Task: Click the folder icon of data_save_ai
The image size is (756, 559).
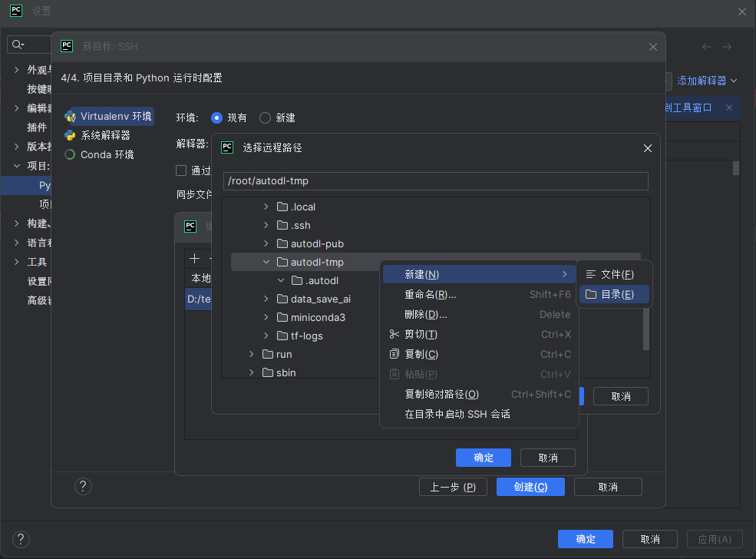Action: (x=282, y=299)
